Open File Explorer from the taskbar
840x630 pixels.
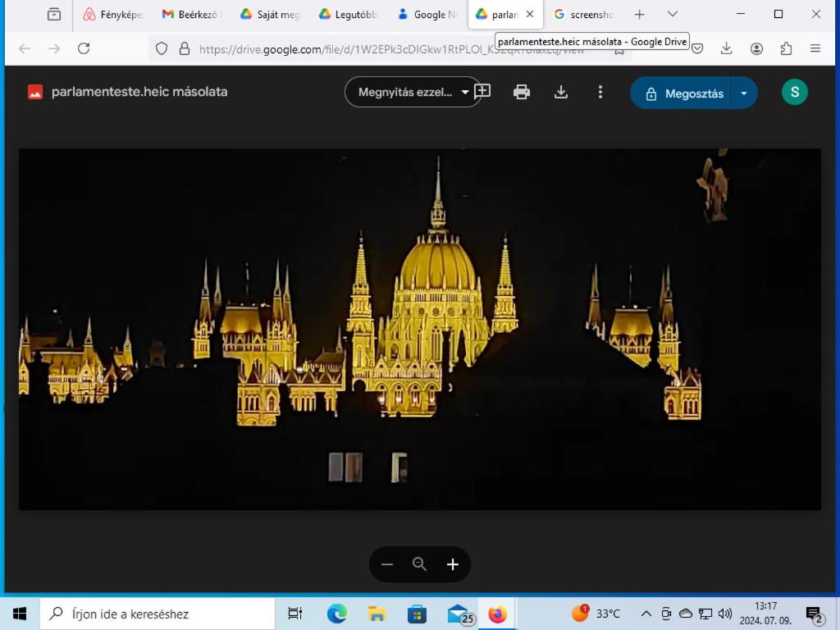click(x=377, y=614)
